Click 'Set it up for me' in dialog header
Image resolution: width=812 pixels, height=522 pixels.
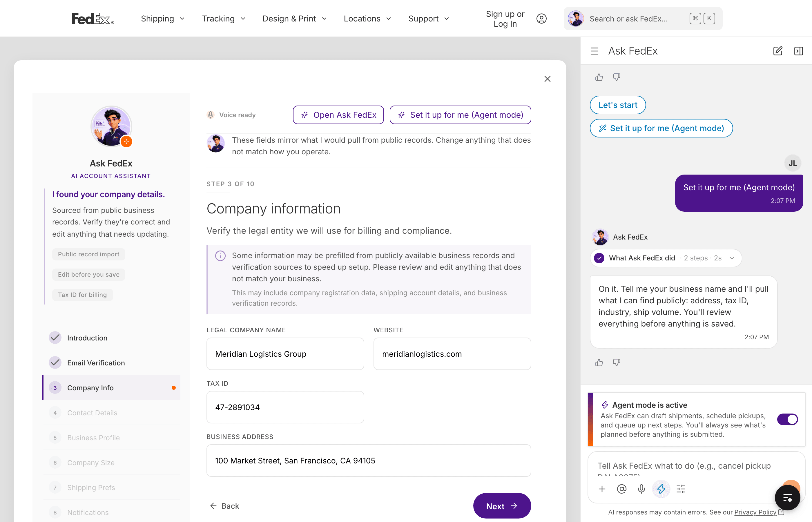pos(460,115)
